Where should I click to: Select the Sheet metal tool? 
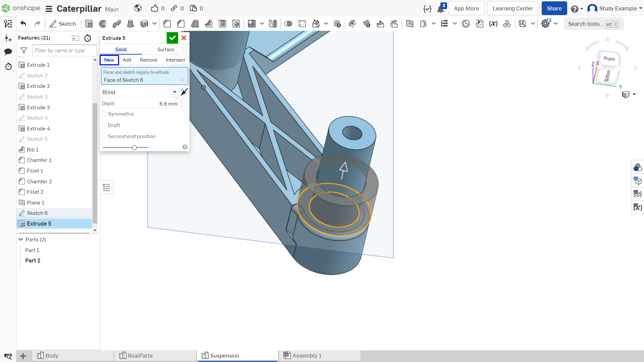(x=522, y=24)
